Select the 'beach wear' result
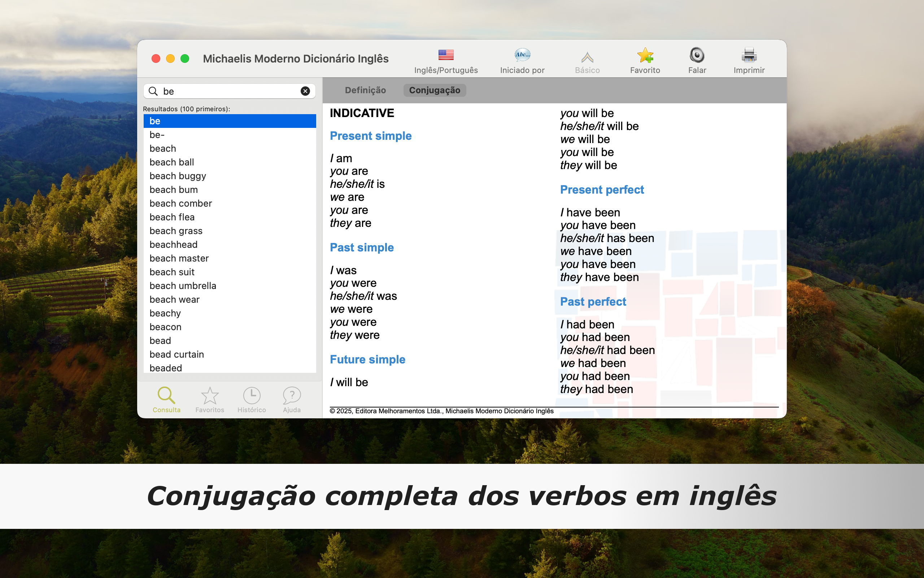 (x=230, y=300)
